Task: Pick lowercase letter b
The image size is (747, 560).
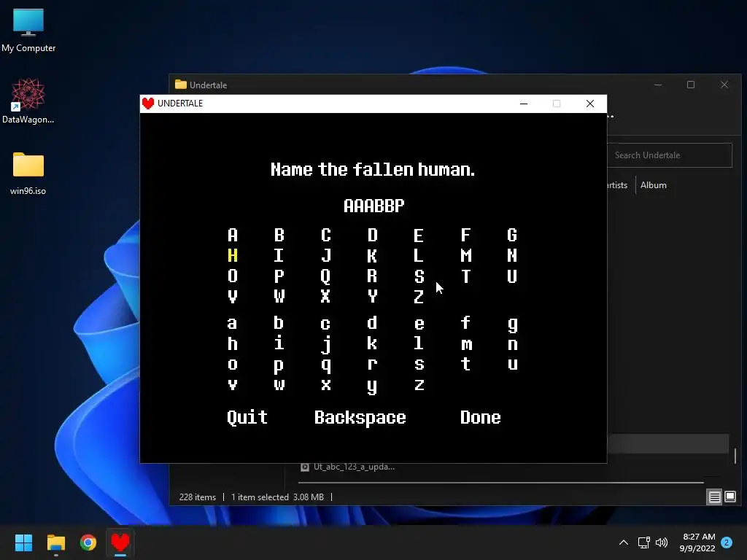Action: (279, 323)
